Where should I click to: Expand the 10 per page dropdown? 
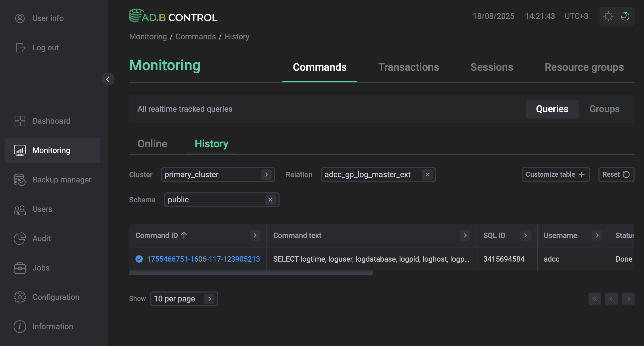coord(209,299)
